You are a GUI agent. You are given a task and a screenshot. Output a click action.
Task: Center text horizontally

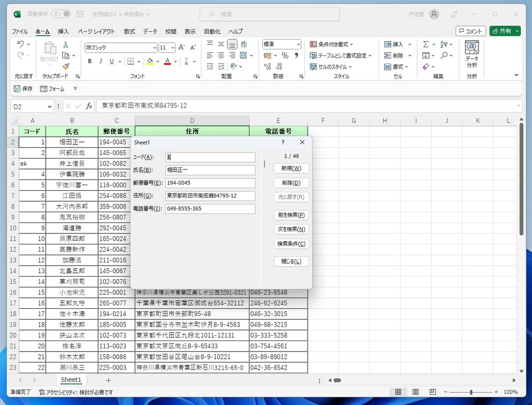(221, 55)
